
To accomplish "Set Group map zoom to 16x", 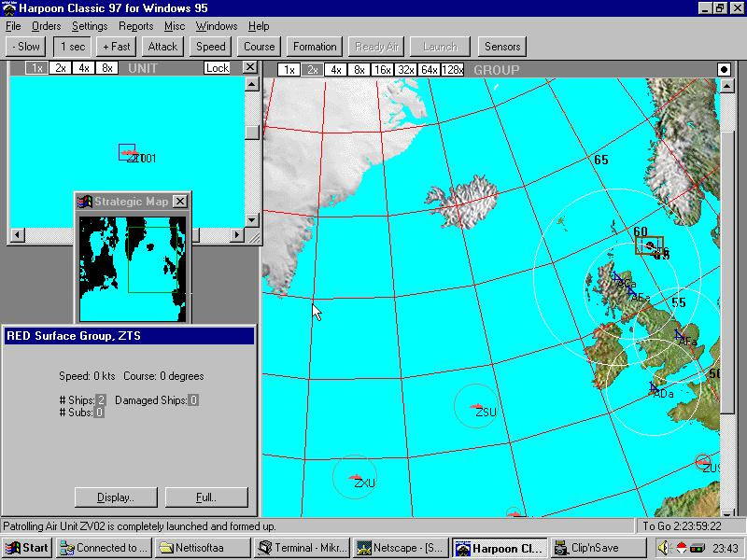I will [x=383, y=69].
